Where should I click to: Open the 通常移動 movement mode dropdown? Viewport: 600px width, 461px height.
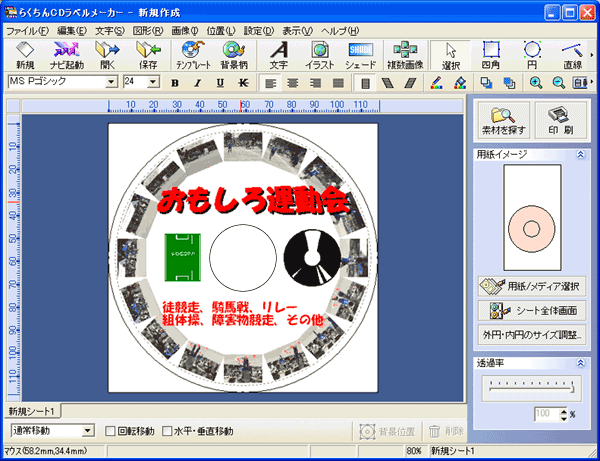pos(88,431)
